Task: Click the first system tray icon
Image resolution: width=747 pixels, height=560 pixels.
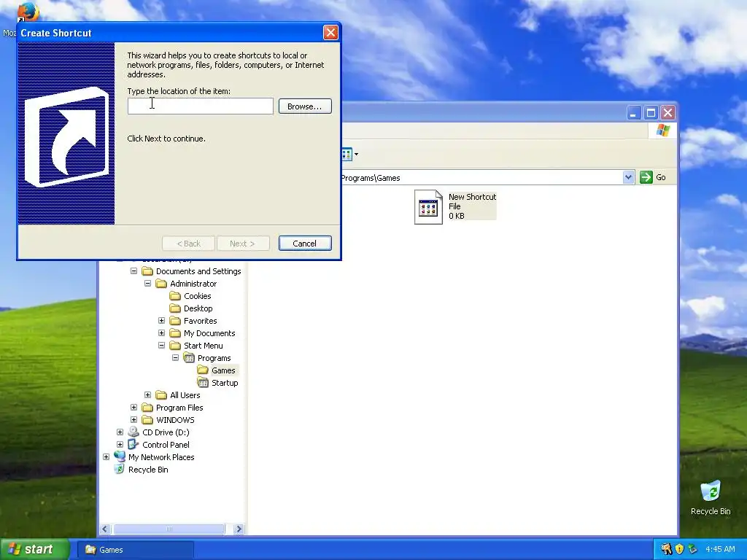Action: [666, 549]
